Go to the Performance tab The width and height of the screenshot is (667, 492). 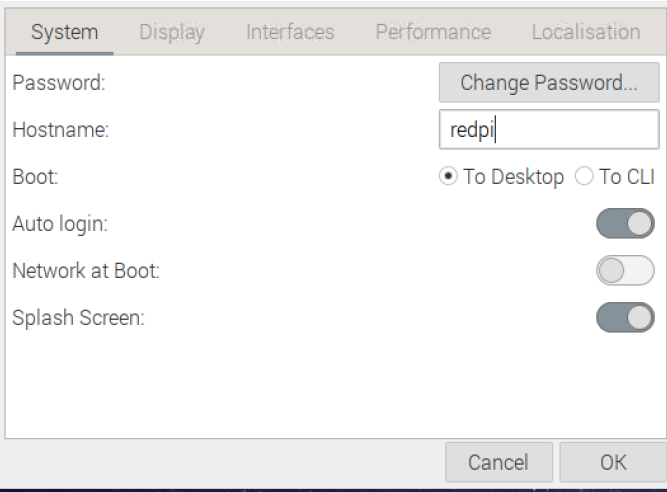[x=433, y=32]
